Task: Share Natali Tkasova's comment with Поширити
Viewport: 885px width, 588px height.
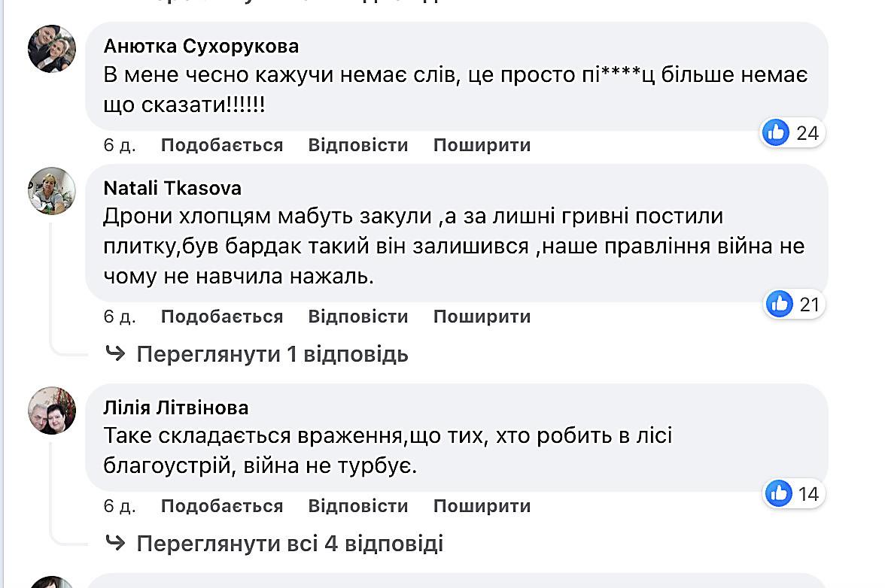Action: pos(482,317)
